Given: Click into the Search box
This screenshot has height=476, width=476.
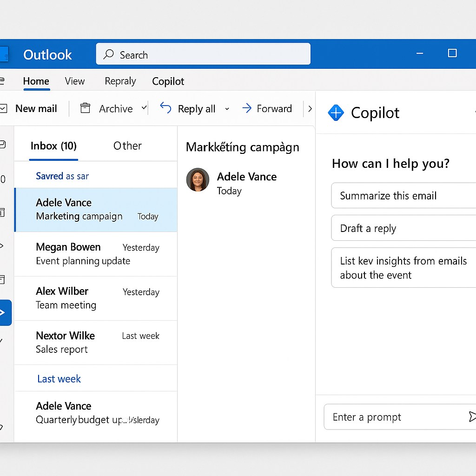Looking at the screenshot, I should click(x=203, y=54).
